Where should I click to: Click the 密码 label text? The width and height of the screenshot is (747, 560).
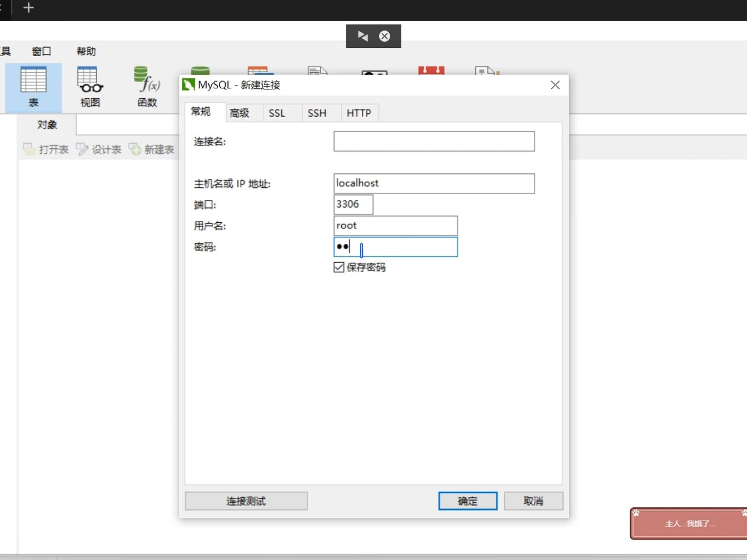(205, 247)
